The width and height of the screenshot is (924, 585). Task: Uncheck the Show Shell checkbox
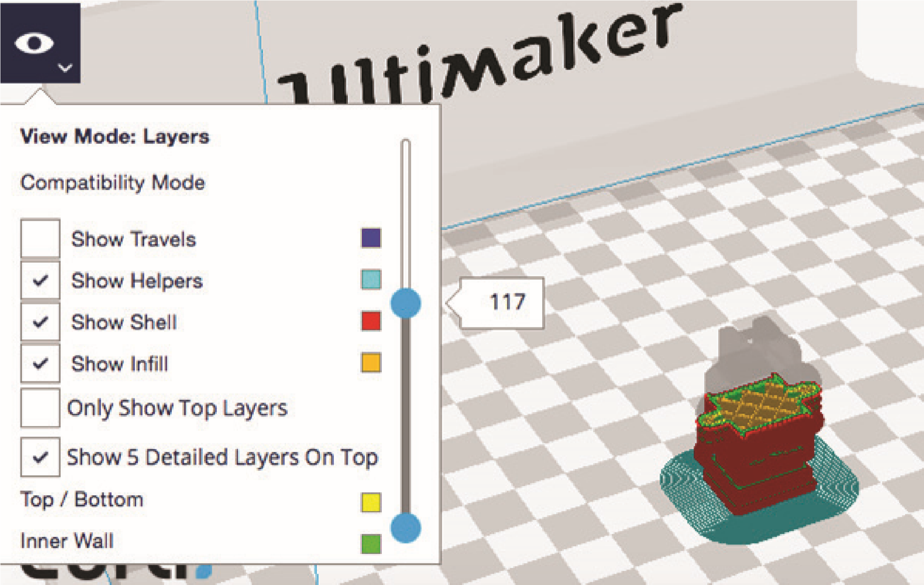click(x=40, y=322)
